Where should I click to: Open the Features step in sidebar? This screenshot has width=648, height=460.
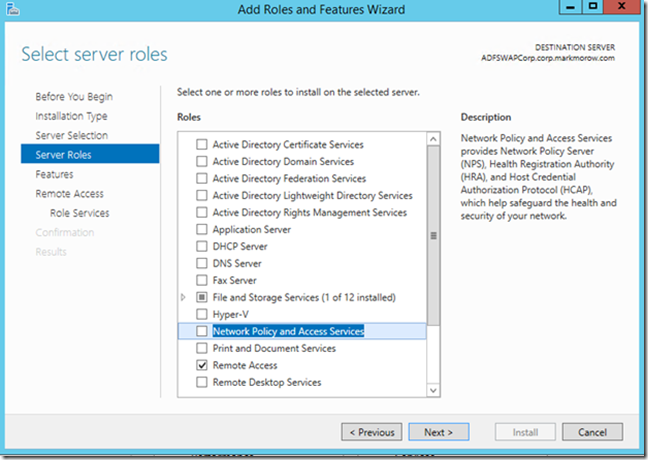[x=54, y=174]
